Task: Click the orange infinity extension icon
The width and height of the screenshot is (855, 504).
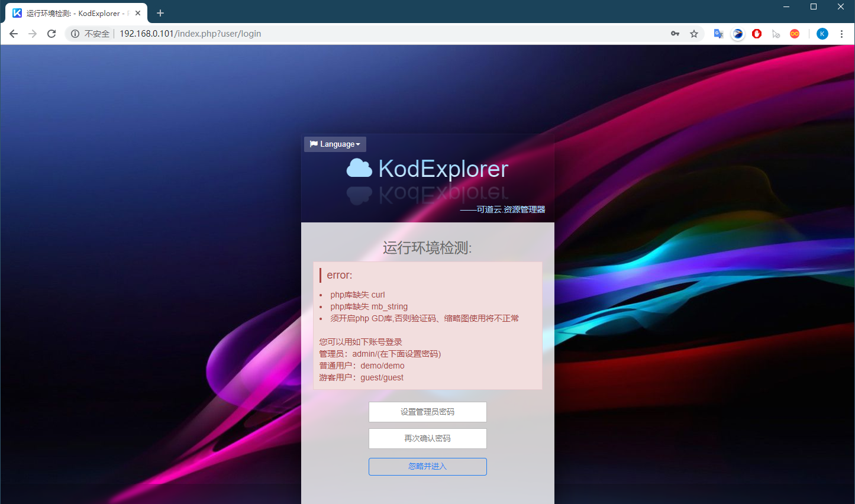Action: click(x=795, y=34)
